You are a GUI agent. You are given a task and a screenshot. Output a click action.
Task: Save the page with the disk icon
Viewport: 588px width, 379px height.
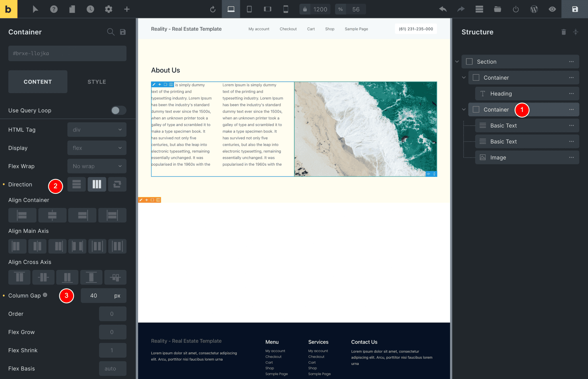(575, 9)
